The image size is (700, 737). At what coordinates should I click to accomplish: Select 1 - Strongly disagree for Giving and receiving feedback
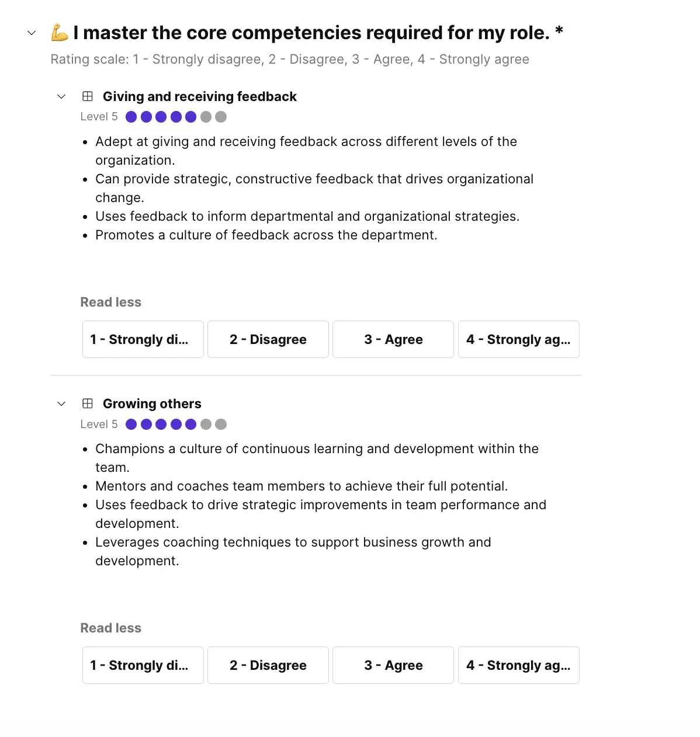pyautogui.click(x=143, y=339)
